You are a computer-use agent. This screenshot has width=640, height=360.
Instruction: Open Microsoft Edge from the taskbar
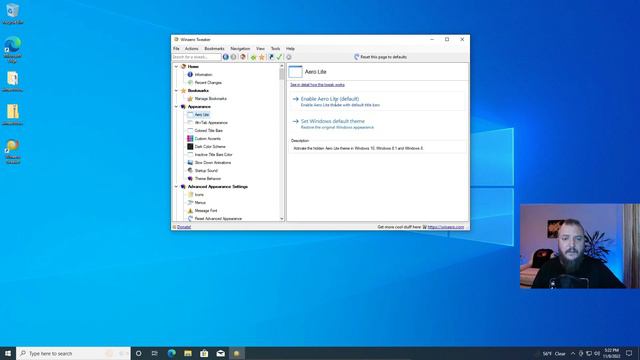coord(171,353)
